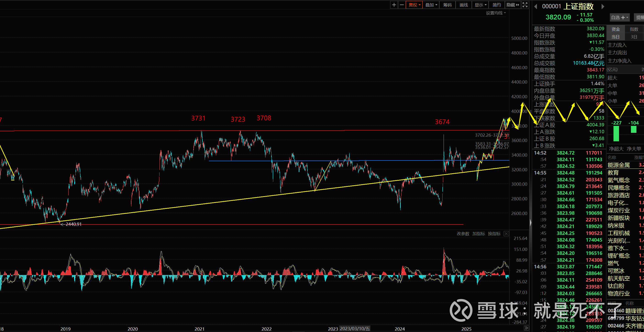Click the zoom out minus icon
The image size is (644, 332).
(402, 5)
